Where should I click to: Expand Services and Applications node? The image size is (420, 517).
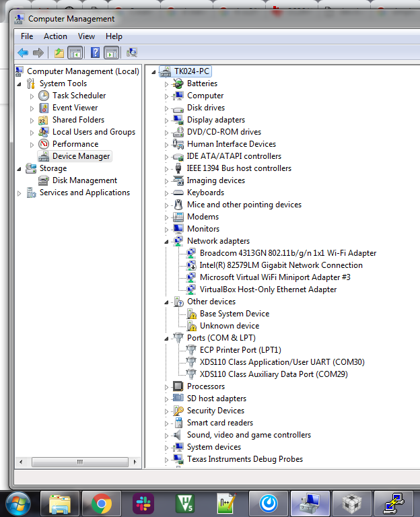(19, 193)
